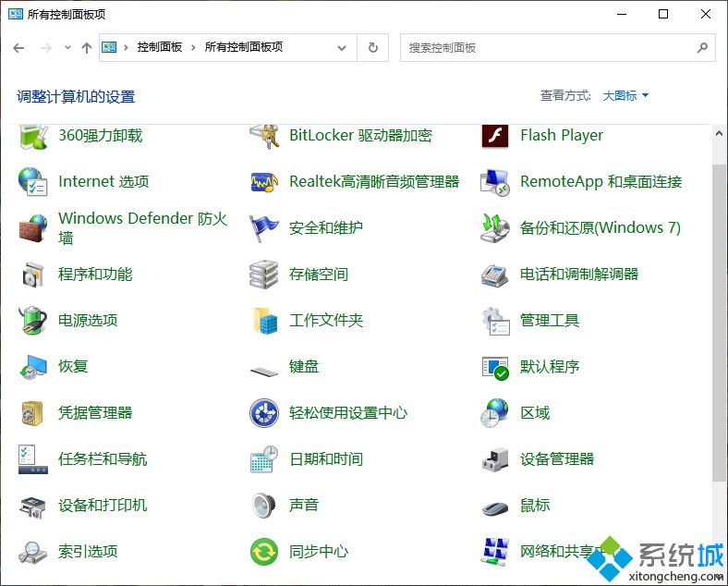Open 凭据管理器 safe icon
This screenshot has width=728, height=586.
[x=32, y=413]
